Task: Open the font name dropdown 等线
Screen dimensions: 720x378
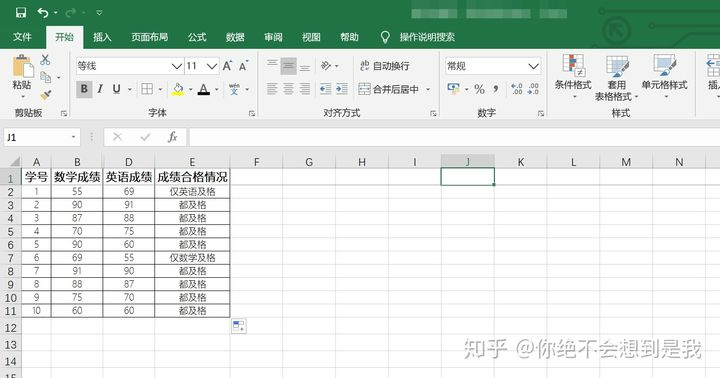Action: tap(177, 66)
